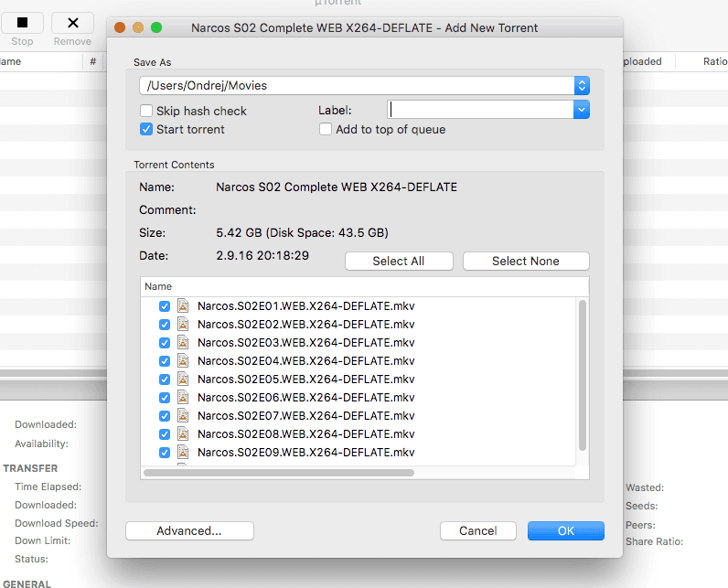Click the file icon for Narcos.S02E03
The width and height of the screenshot is (728, 588).
(183, 342)
